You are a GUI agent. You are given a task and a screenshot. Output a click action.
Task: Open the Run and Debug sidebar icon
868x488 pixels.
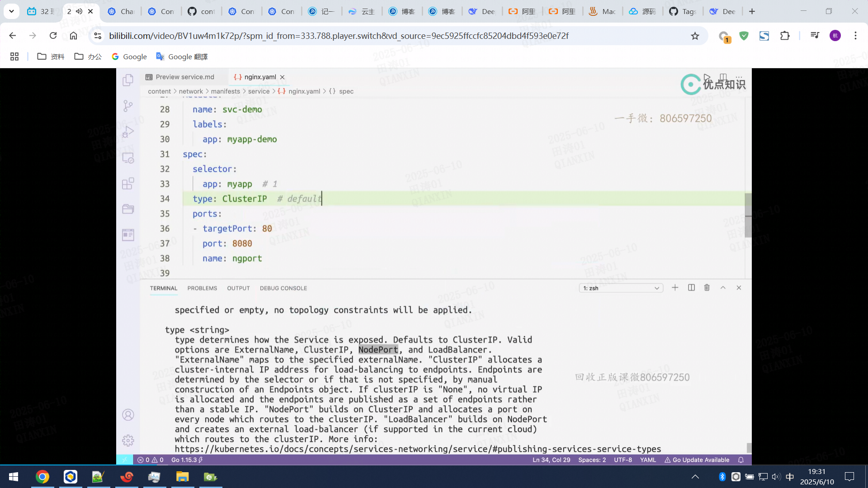tap(128, 132)
